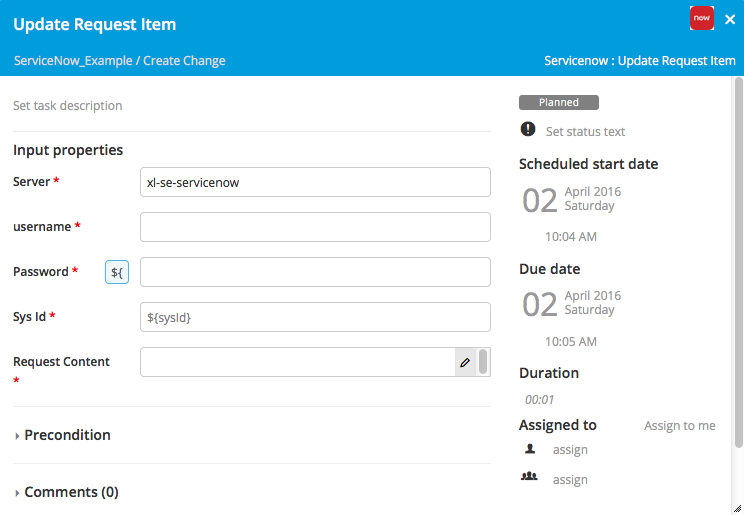Click the pencil edit icon in Request Content
Viewport: 744px width, 515px height.
(465, 362)
